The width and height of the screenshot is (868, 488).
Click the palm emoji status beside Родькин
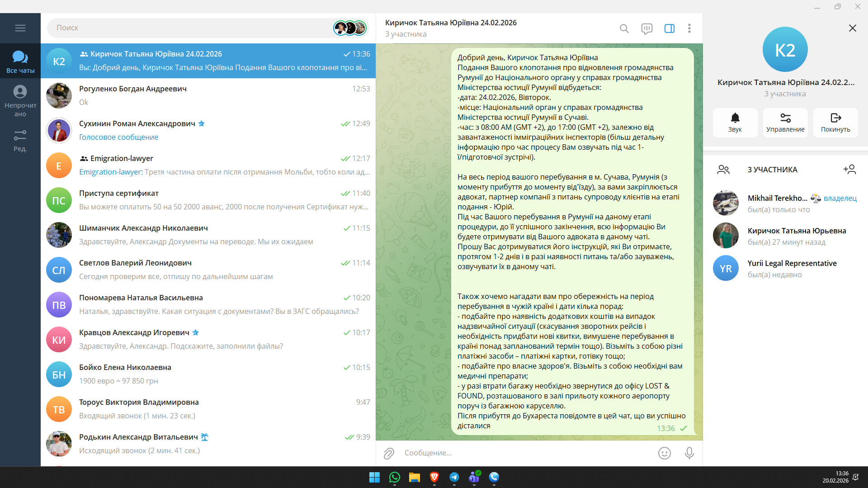[204, 437]
